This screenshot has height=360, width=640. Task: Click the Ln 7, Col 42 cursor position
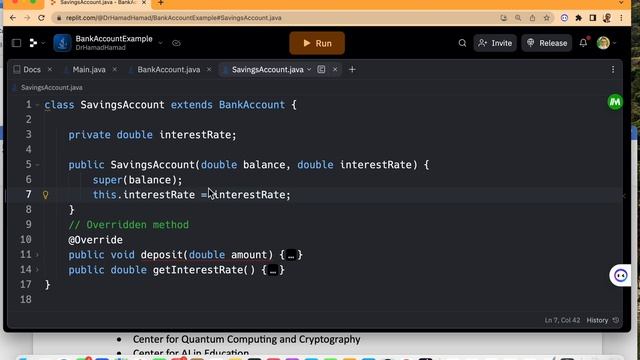[562, 320]
